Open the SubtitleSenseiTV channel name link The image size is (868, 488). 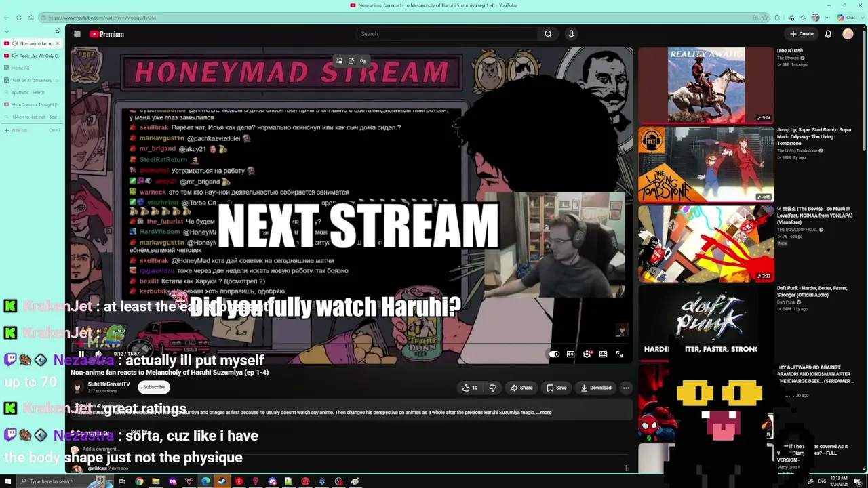point(108,384)
